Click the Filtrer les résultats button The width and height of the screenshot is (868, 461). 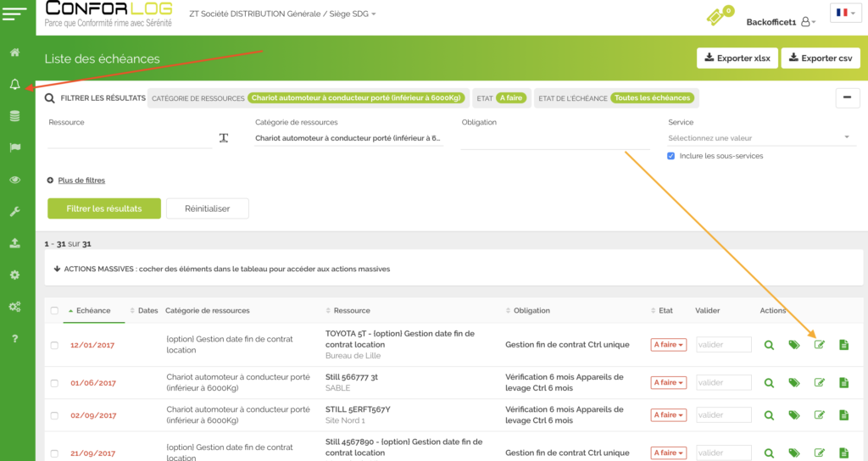click(103, 208)
